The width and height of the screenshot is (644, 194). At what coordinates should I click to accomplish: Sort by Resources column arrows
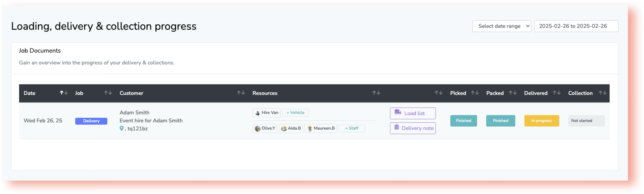[376, 93]
